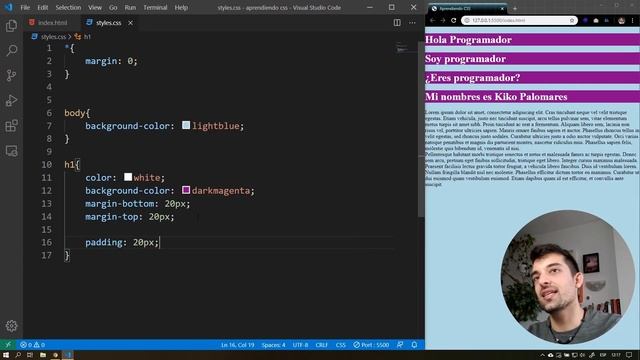This screenshot has height=360, width=640.
Task: Click the Port : 5500 Live Server button
Action: coord(371,345)
